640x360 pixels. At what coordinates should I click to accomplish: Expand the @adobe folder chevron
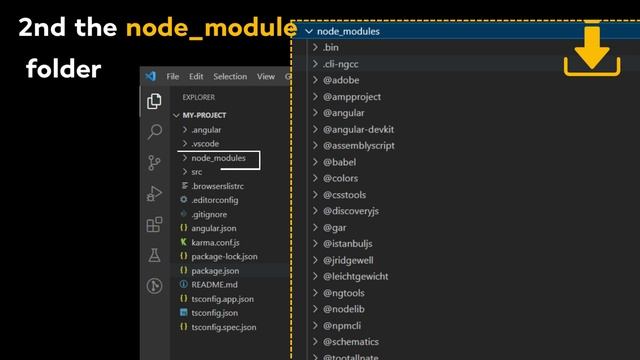pyautogui.click(x=316, y=80)
